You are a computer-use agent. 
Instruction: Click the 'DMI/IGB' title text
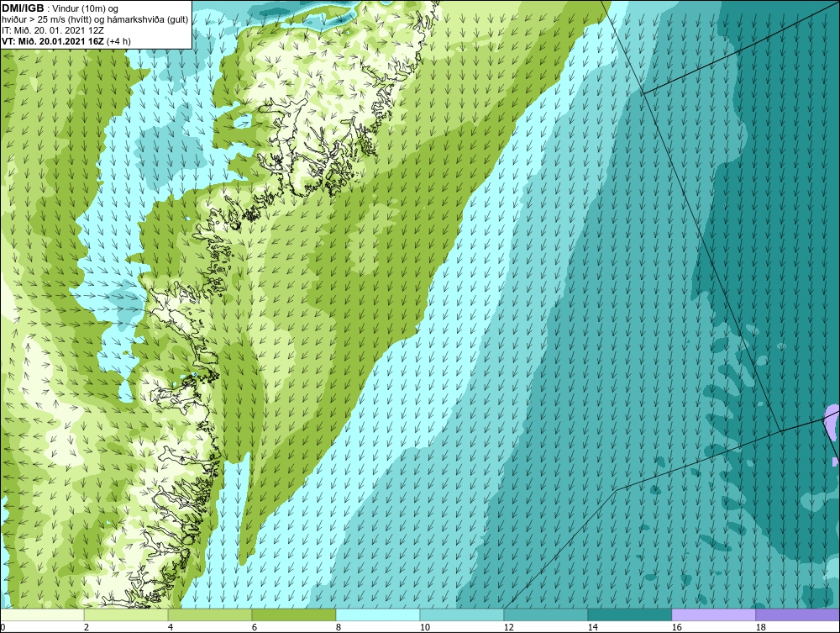click(23, 8)
